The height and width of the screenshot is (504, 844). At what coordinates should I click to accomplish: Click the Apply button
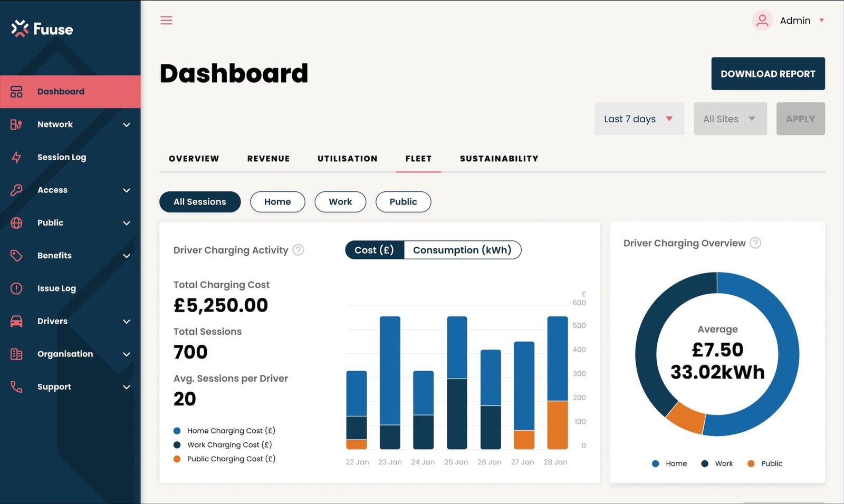coord(800,119)
